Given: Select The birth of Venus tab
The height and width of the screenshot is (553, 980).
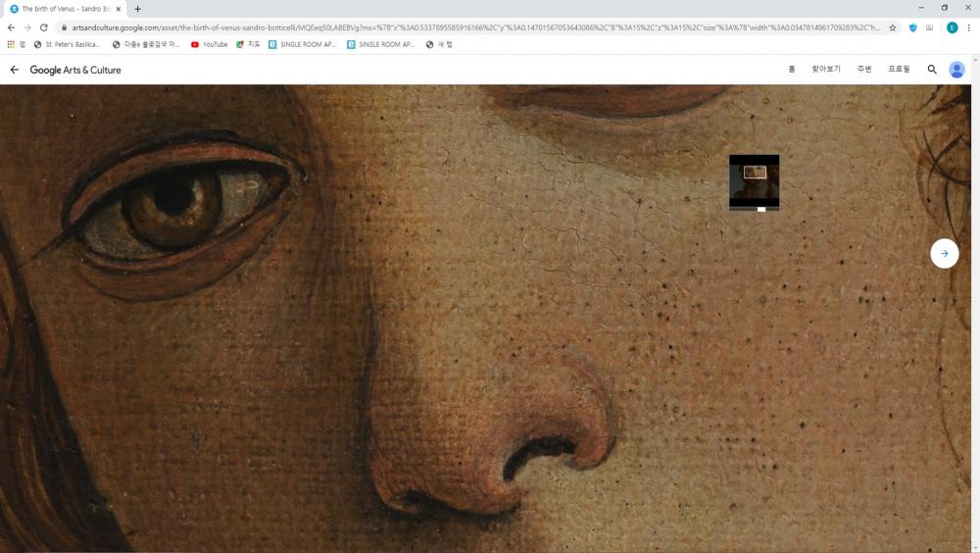Looking at the screenshot, I should (x=66, y=9).
